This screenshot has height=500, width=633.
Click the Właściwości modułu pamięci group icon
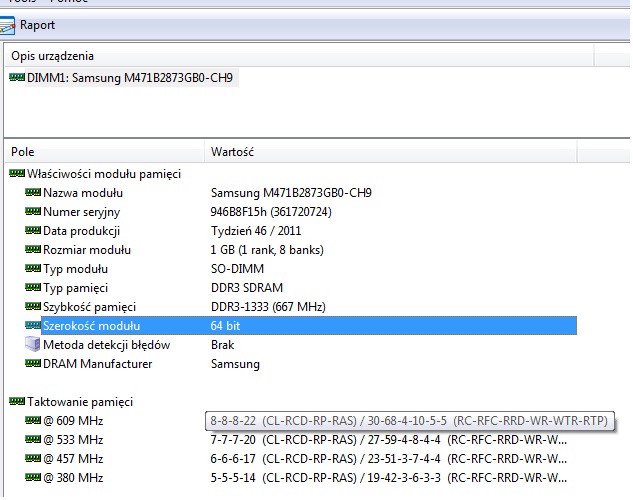click(17, 174)
